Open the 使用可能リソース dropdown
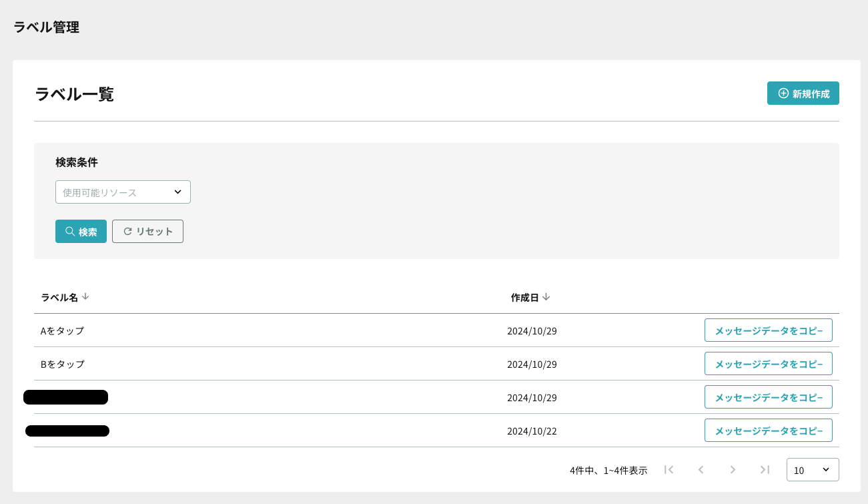This screenshot has height=504, width=868. tap(123, 192)
